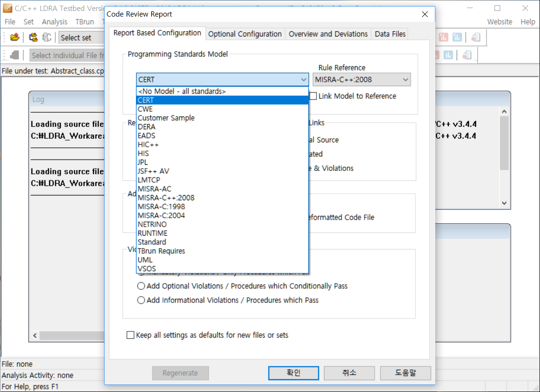
Task: Select TBrun Requires in the model list
Action: coord(222,251)
